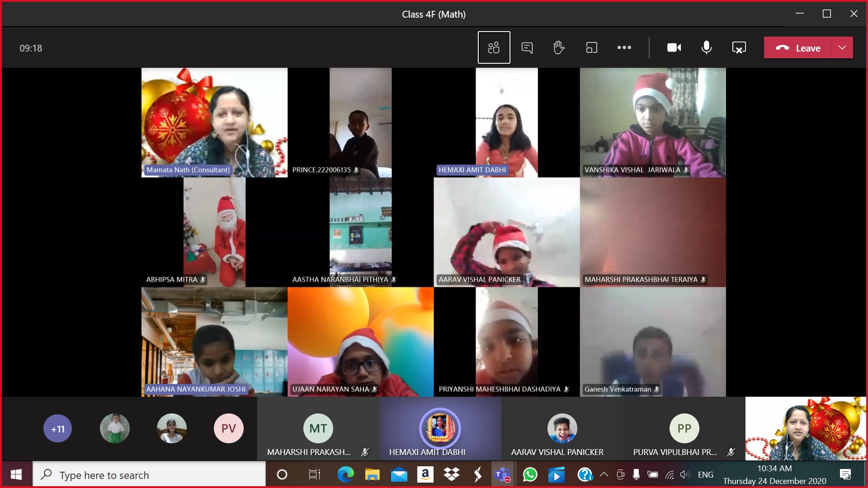
Task: Open the Action Center notifications
Action: pyautogui.click(x=845, y=474)
